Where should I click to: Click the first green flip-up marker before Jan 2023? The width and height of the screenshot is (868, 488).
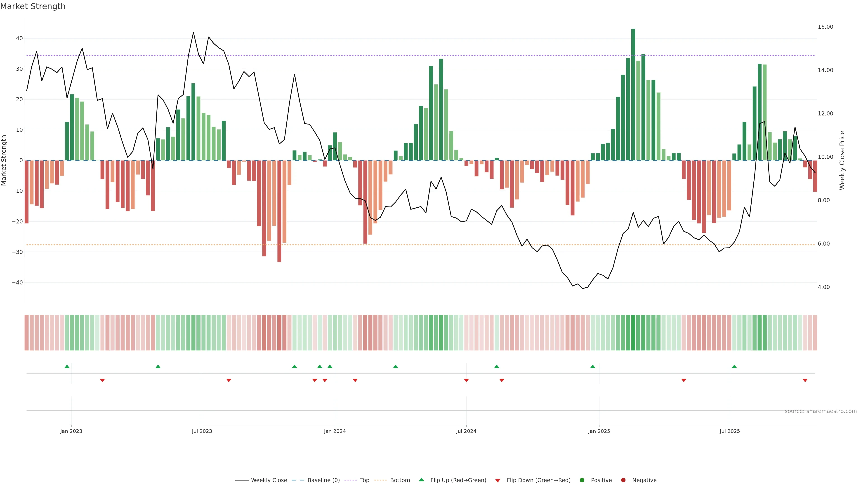(x=67, y=366)
